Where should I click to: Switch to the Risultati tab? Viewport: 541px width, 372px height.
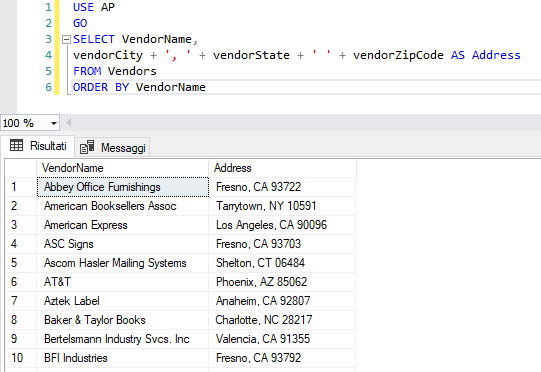38,146
